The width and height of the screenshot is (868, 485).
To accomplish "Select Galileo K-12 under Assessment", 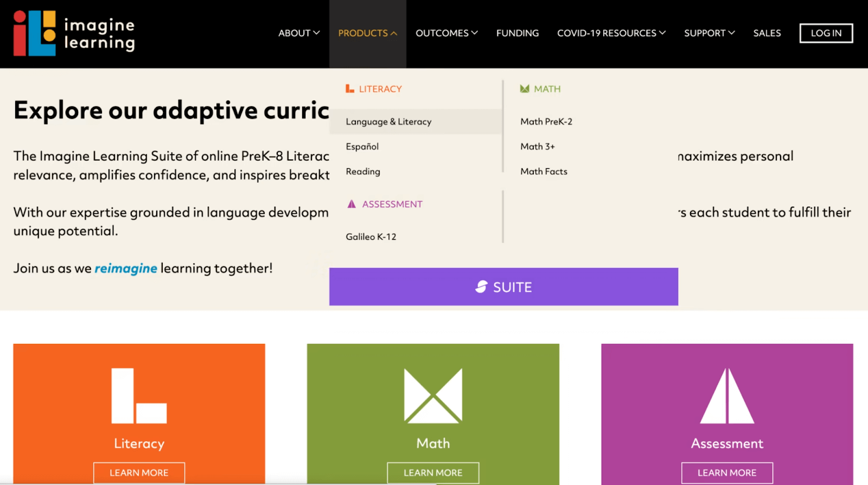I will pos(371,237).
